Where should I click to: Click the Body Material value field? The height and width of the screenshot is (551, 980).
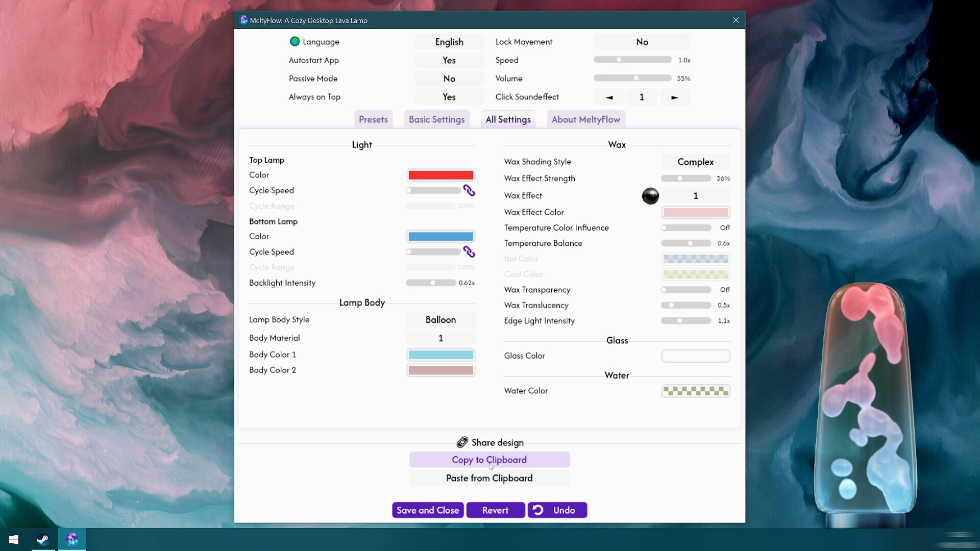coord(440,338)
